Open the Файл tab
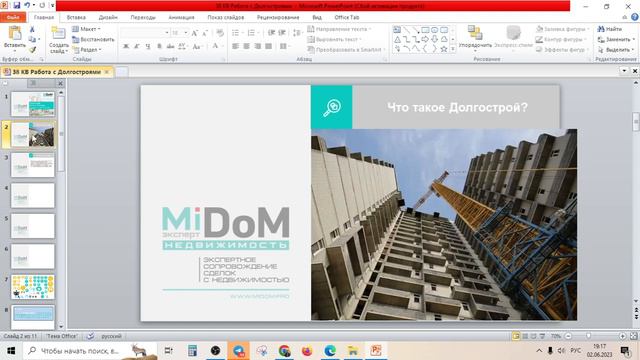Screen dimensions: 640x360 [13, 17]
